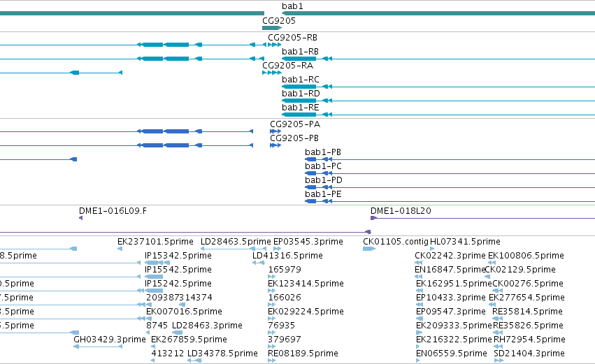
Task: Open EST EK123414.5prime
Action: [306, 284]
